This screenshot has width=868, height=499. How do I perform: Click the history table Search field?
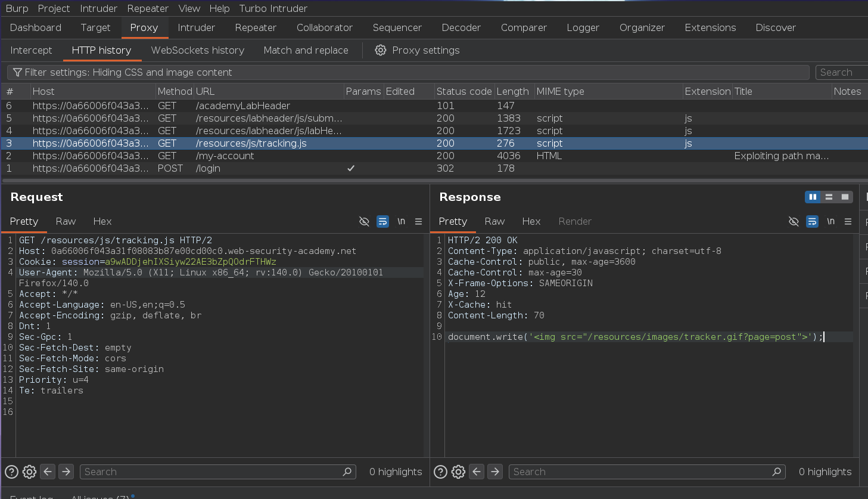[841, 72]
